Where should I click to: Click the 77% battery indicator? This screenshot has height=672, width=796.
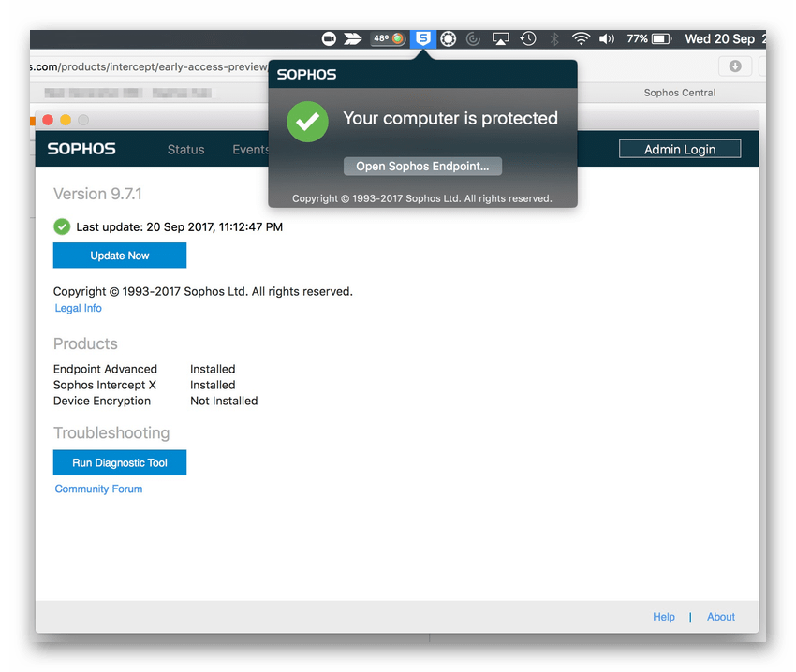(x=649, y=38)
